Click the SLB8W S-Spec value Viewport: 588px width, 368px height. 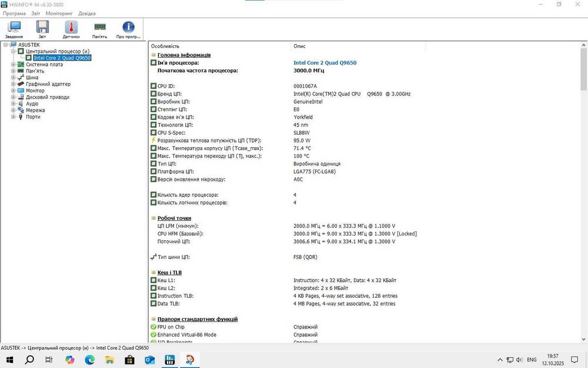pyautogui.click(x=301, y=132)
